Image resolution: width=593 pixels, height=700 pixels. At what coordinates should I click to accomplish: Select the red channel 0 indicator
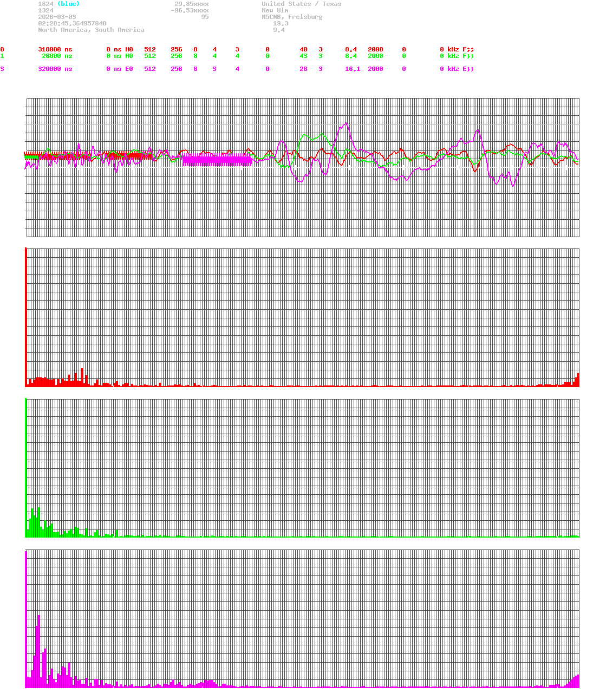[2, 49]
